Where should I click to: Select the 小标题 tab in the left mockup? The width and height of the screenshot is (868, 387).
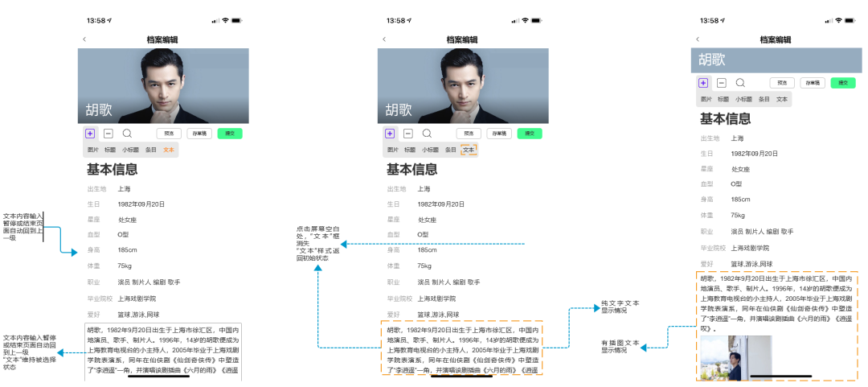131,150
